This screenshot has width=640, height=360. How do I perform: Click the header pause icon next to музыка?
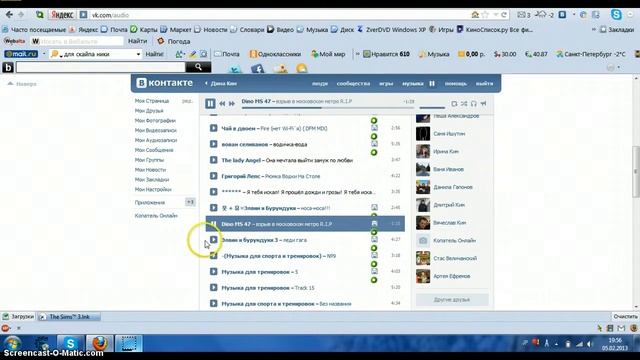(432, 83)
